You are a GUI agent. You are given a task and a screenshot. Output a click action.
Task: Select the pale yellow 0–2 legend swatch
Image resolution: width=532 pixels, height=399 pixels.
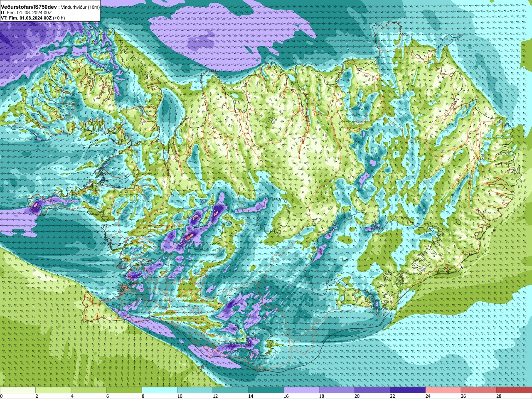(x=18, y=390)
